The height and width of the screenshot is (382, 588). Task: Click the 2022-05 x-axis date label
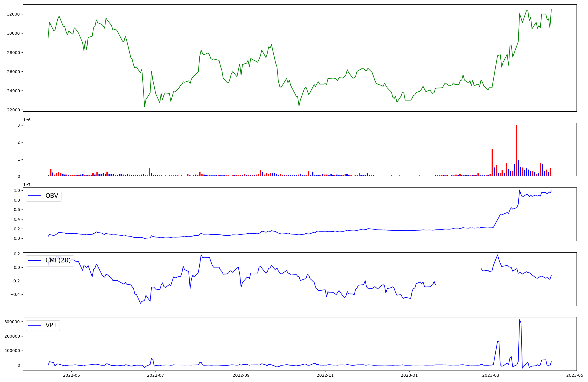tap(71, 375)
